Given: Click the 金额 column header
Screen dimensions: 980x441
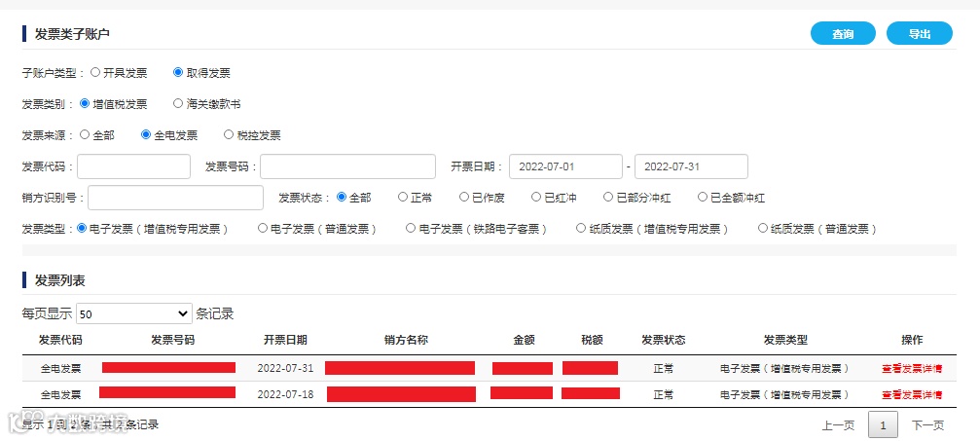Looking at the screenshot, I should [525, 340].
